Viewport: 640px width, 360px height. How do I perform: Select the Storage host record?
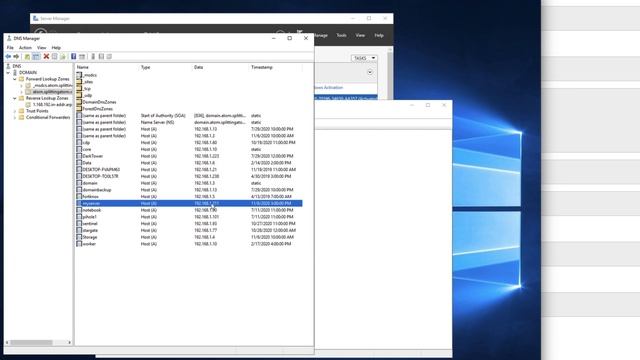[x=189, y=237]
